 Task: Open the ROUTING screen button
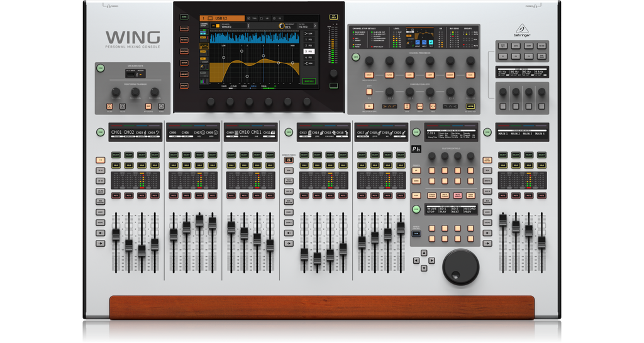184,52
